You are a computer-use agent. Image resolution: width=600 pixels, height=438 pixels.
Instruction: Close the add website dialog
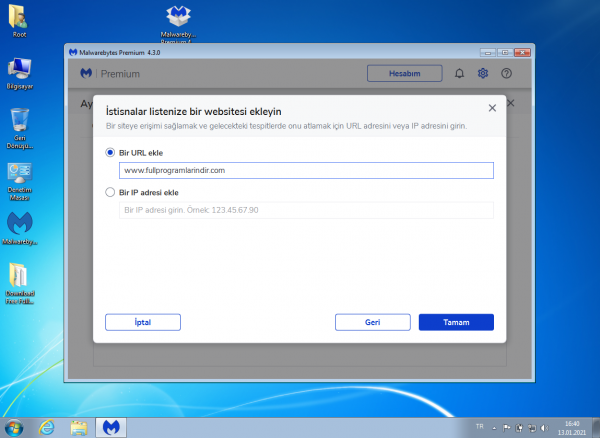492,107
